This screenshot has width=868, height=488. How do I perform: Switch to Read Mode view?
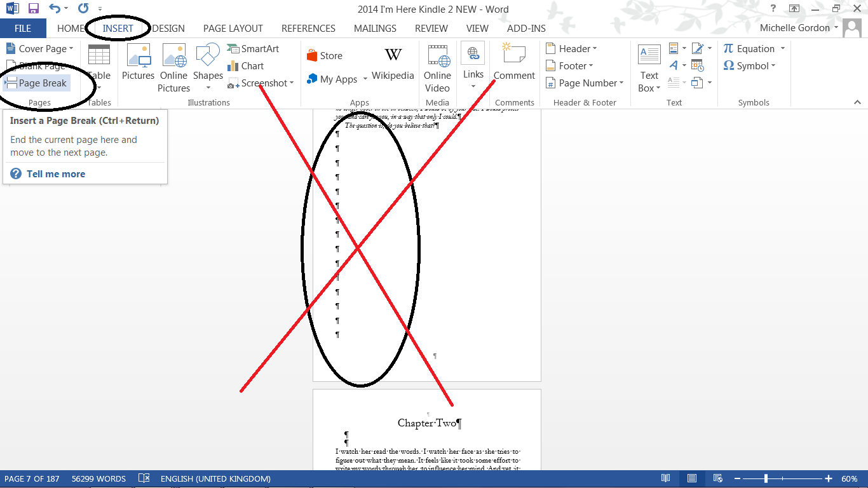pos(665,478)
